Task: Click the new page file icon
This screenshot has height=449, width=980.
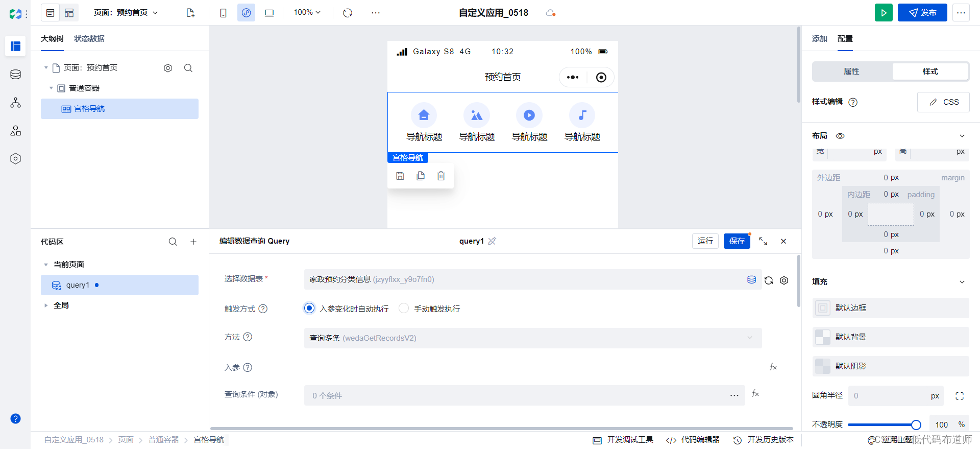Action: point(190,13)
